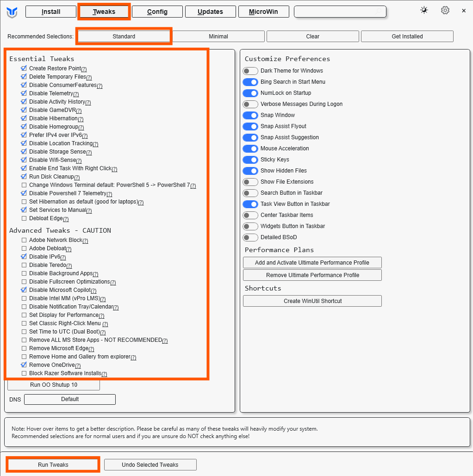The height and width of the screenshot is (476, 473).
Task: Click Undo Selected Tweaks button
Action: tap(150, 465)
